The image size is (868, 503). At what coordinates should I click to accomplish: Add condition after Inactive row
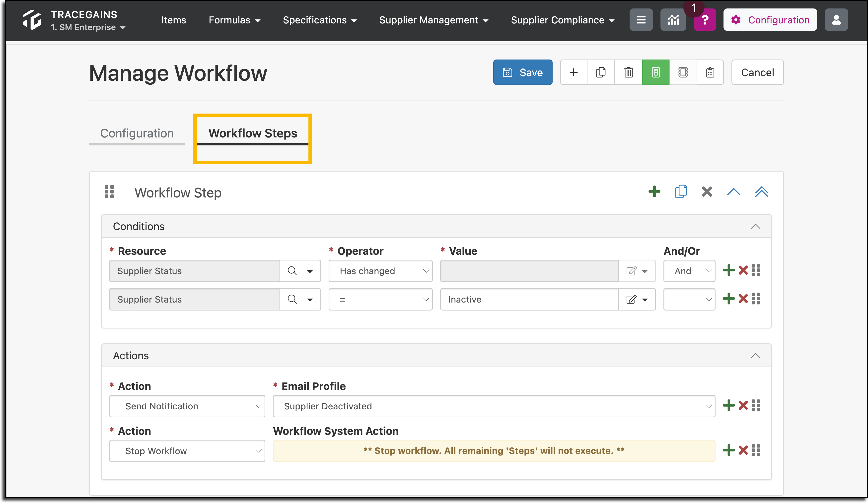click(x=728, y=299)
